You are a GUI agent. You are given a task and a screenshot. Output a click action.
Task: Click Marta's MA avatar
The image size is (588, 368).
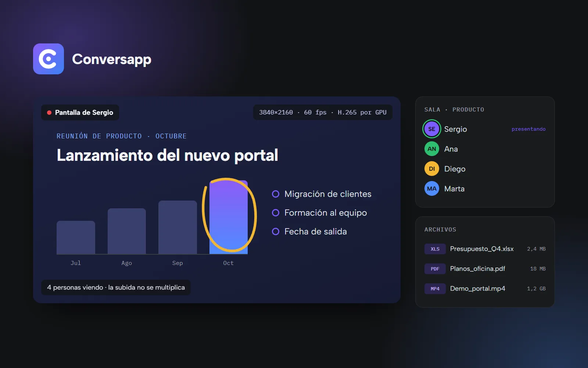[432, 188]
